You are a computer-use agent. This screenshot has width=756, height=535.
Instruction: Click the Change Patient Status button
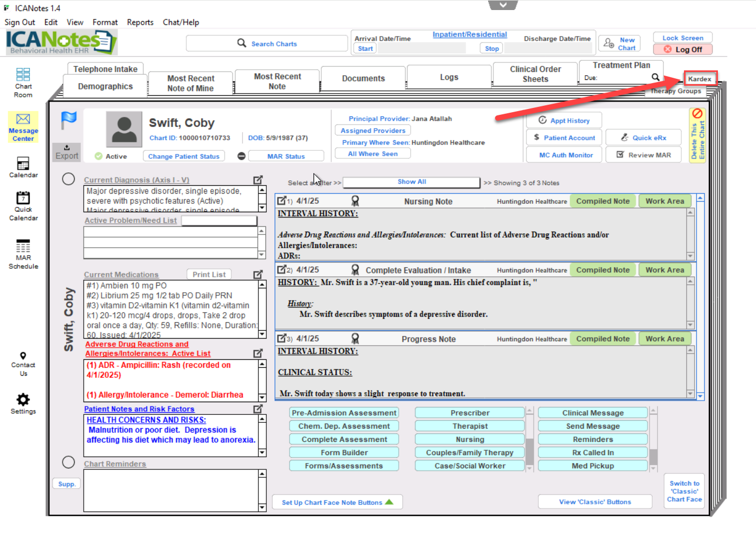(x=184, y=156)
